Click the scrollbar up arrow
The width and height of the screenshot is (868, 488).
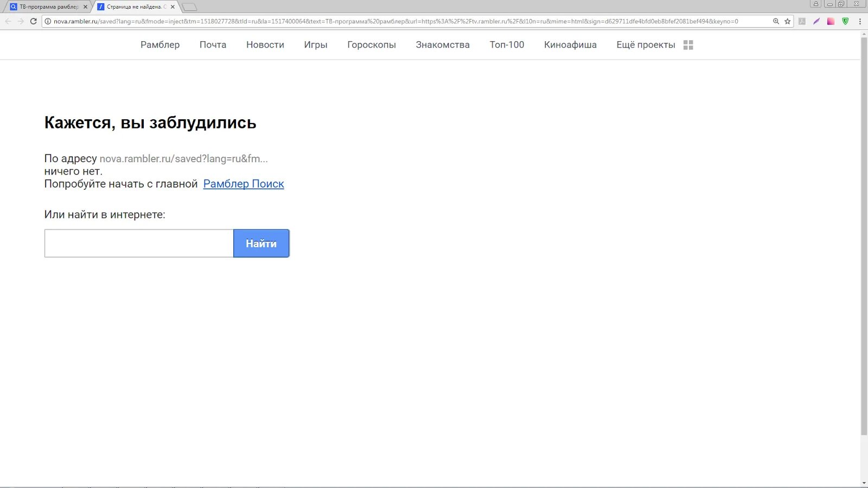point(864,34)
